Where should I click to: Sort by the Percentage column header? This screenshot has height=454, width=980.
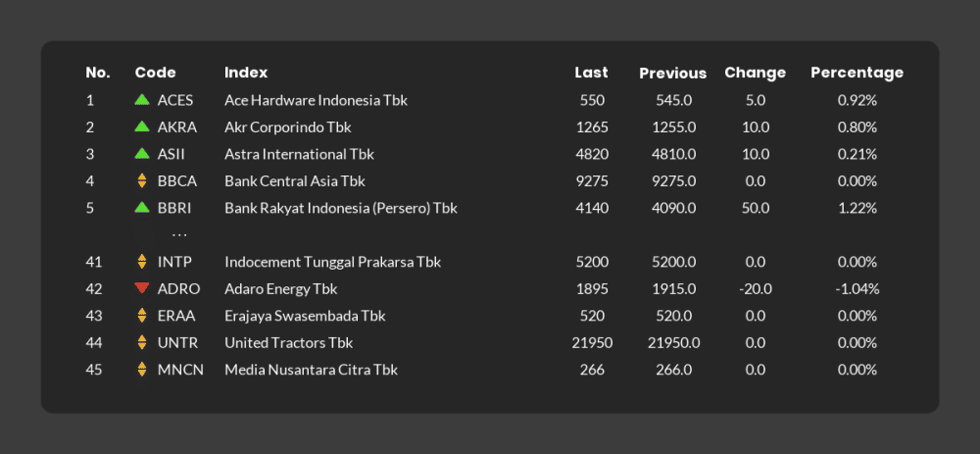click(857, 73)
